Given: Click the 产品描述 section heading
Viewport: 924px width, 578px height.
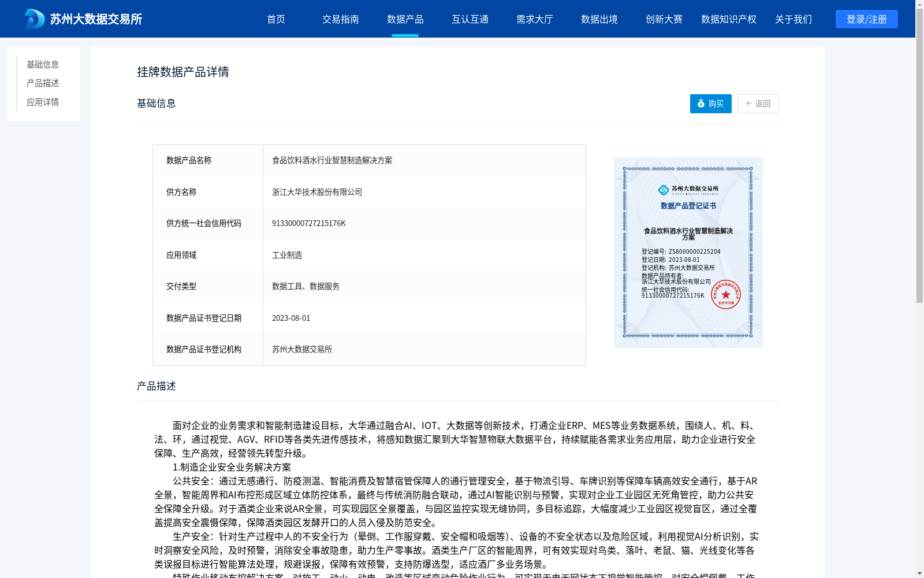Looking at the screenshot, I should tap(157, 386).
